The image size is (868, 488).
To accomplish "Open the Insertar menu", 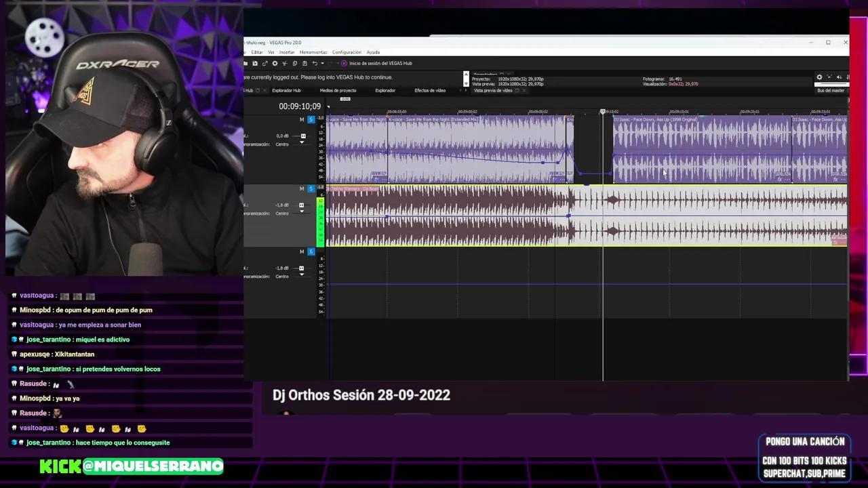I will point(287,52).
